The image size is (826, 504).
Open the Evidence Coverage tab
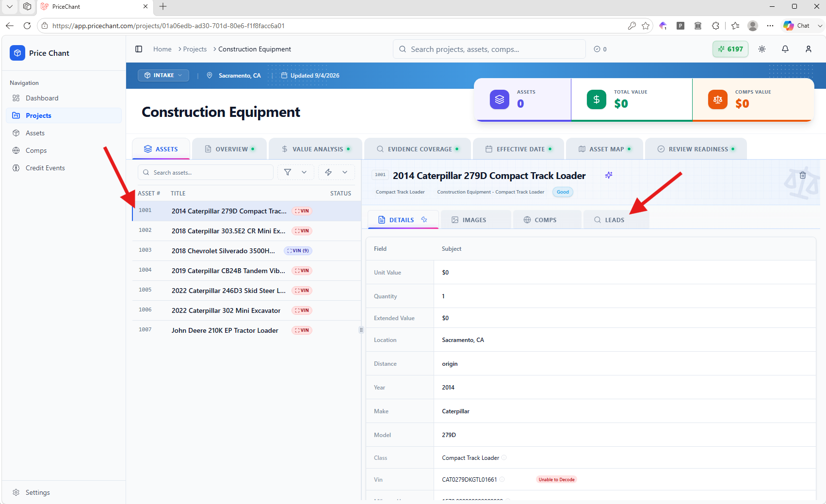coord(418,149)
